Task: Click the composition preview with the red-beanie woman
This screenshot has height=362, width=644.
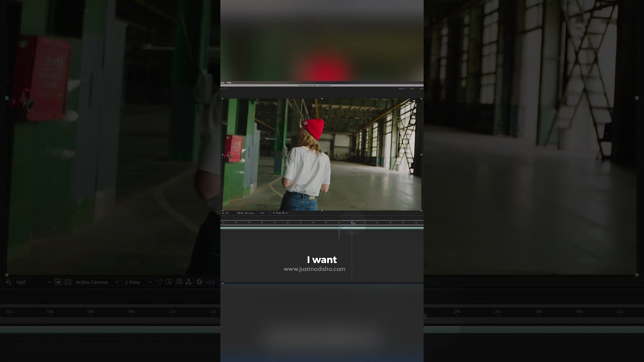Action: [321, 154]
